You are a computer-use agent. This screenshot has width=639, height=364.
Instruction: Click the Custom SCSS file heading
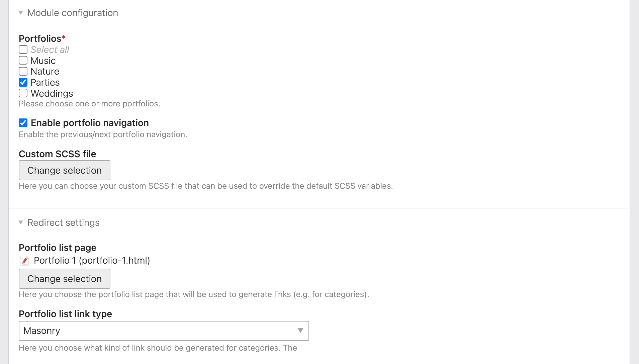58,154
